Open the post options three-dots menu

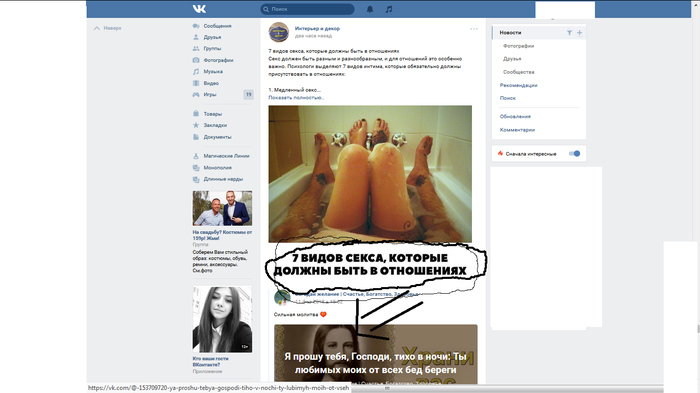474,29
